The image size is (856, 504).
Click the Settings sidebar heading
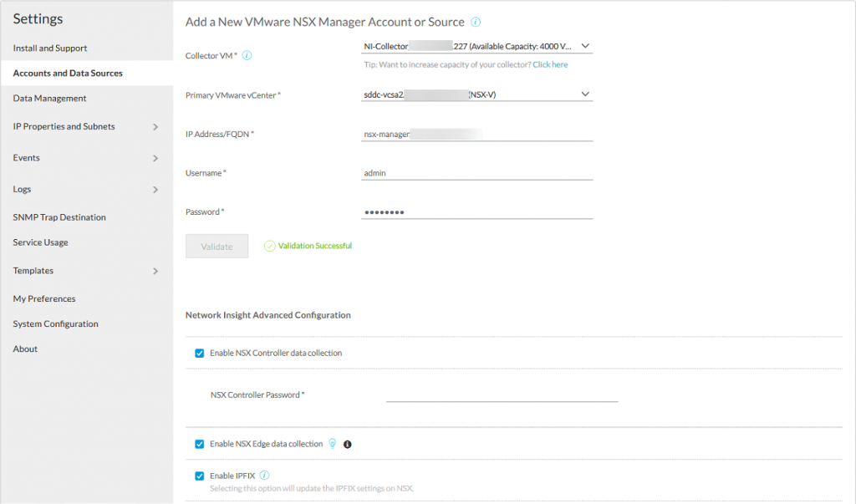pyautogui.click(x=38, y=18)
